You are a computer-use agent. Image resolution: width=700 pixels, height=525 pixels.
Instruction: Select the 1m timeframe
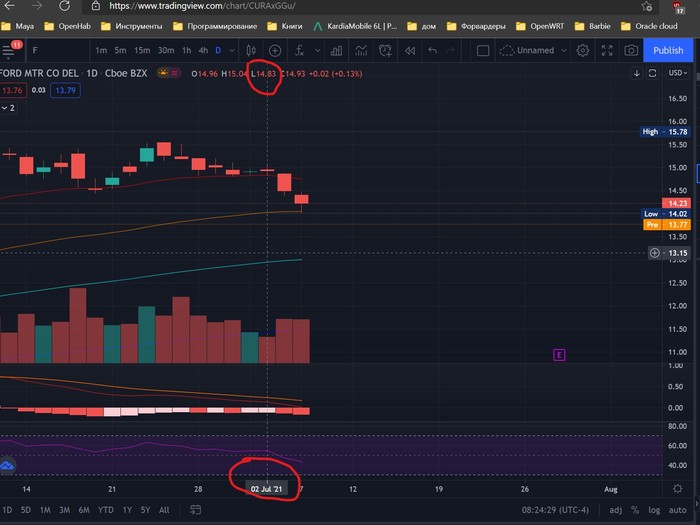coord(101,50)
